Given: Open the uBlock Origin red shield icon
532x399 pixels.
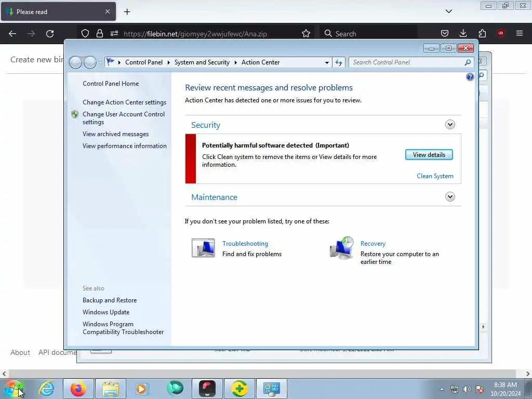Looking at the screenshot, I should click(500, 33).
